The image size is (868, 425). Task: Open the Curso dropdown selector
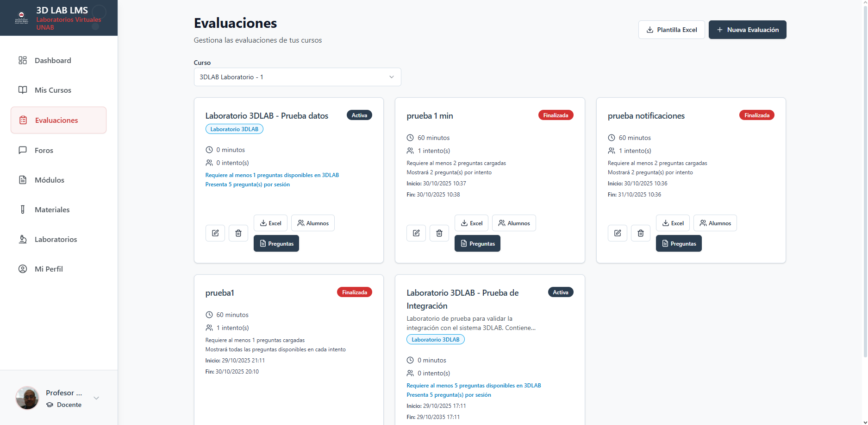tap(297, 77)
